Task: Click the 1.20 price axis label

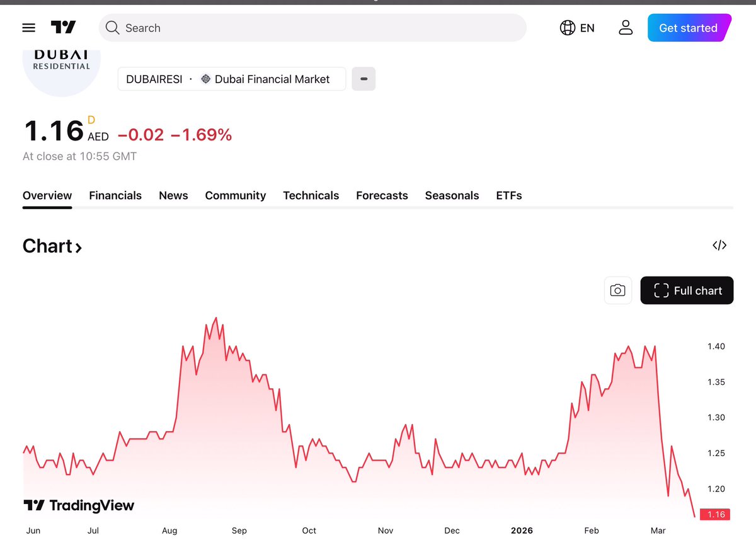Action: [716, 489]
